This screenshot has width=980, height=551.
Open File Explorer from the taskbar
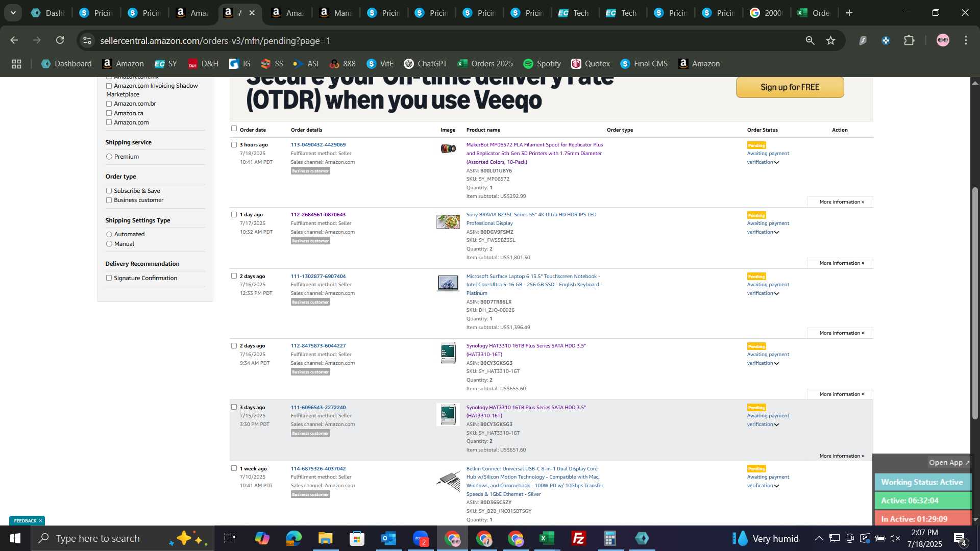tap(325, 538)
